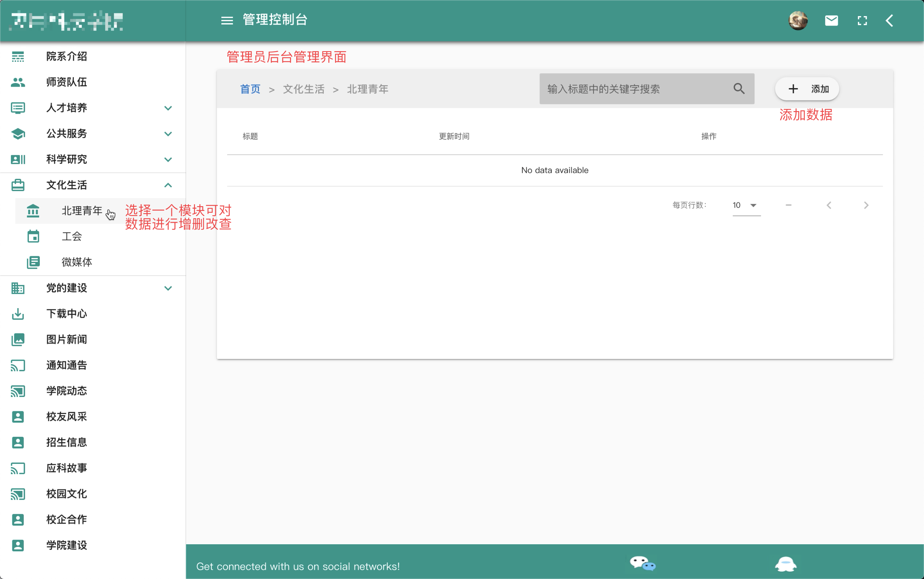Open the mail envelope icon
Viewport: 924px width, 579px height.
pos(831,20)
